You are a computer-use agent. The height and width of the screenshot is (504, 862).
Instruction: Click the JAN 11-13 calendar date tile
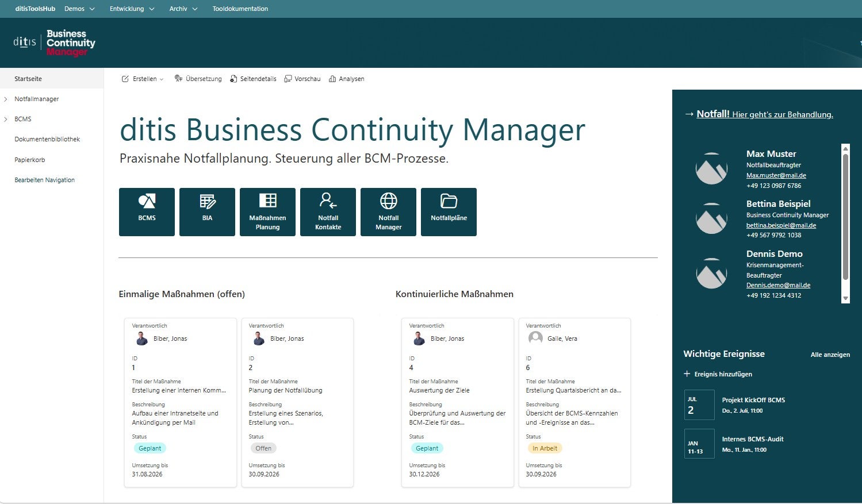coord(699,444)
